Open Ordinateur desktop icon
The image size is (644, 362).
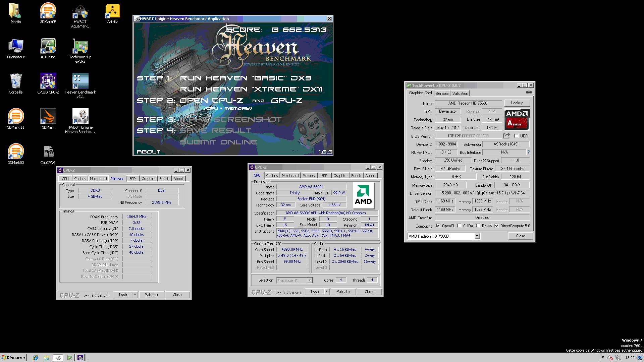pyautogui.click(x=15, y=49)
